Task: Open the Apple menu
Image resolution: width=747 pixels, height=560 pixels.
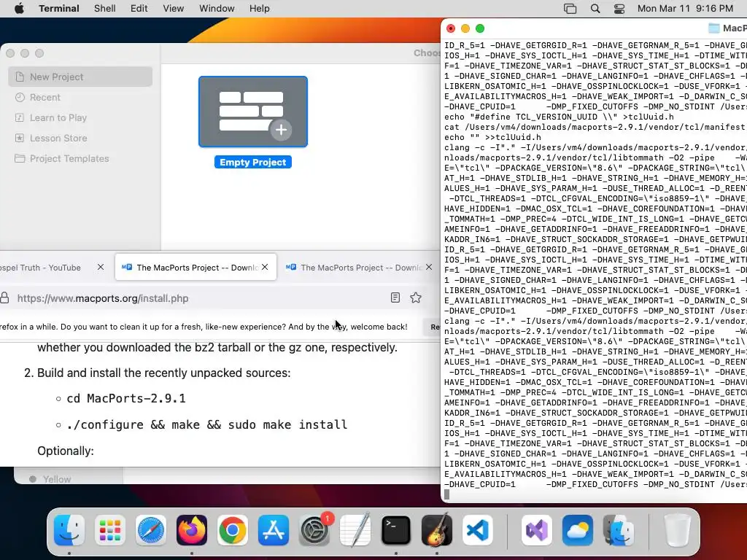Action: pos(19,9)
